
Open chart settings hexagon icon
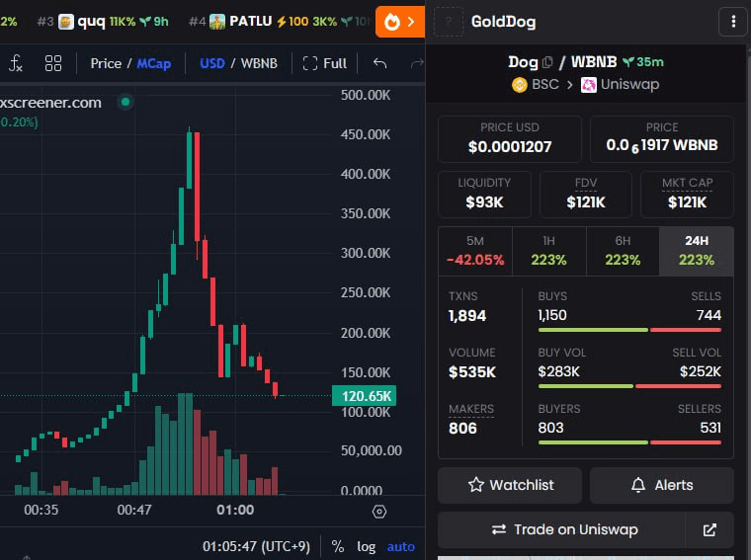point(379,512)
